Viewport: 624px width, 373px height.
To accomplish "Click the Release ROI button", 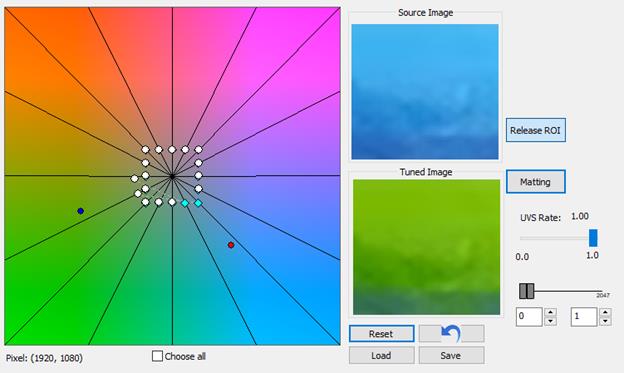I will point(536,130).
